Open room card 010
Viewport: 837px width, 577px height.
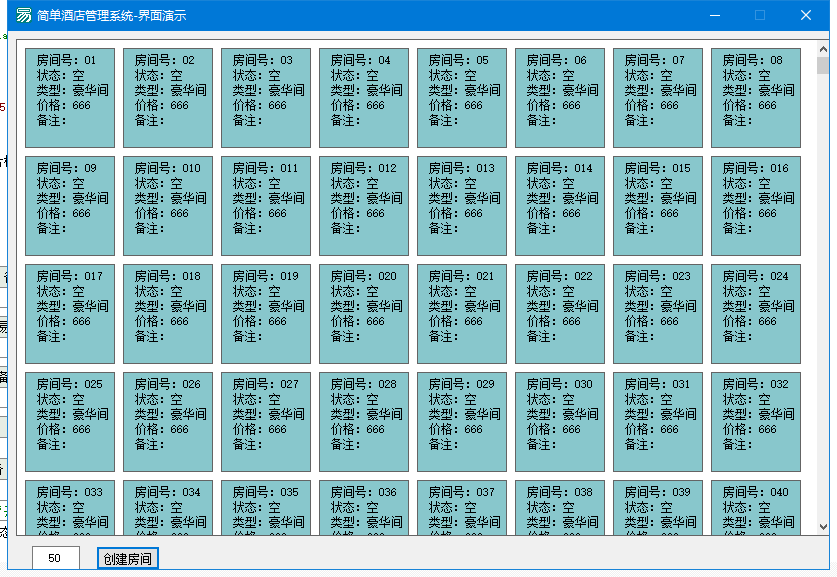(x=168, y=206)
